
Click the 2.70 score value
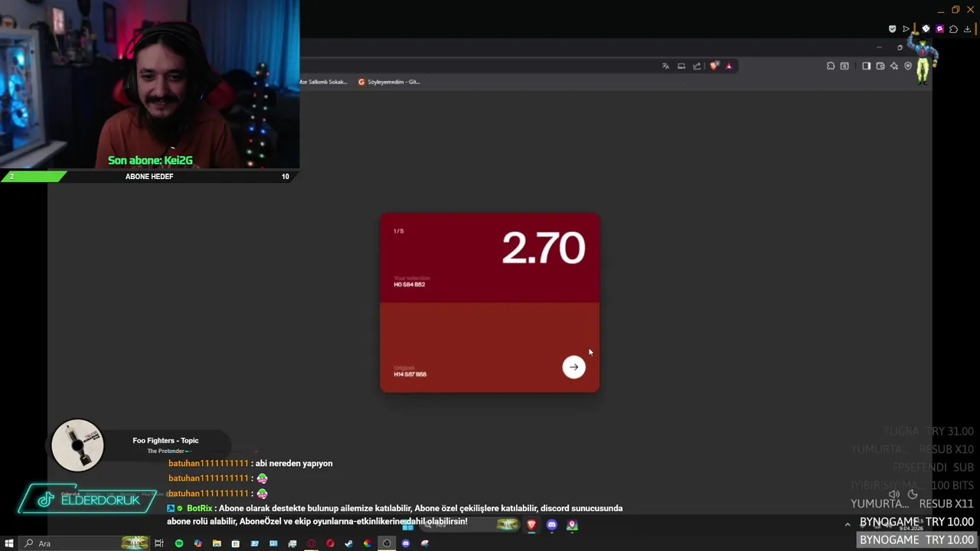click(x=544, y=248)
